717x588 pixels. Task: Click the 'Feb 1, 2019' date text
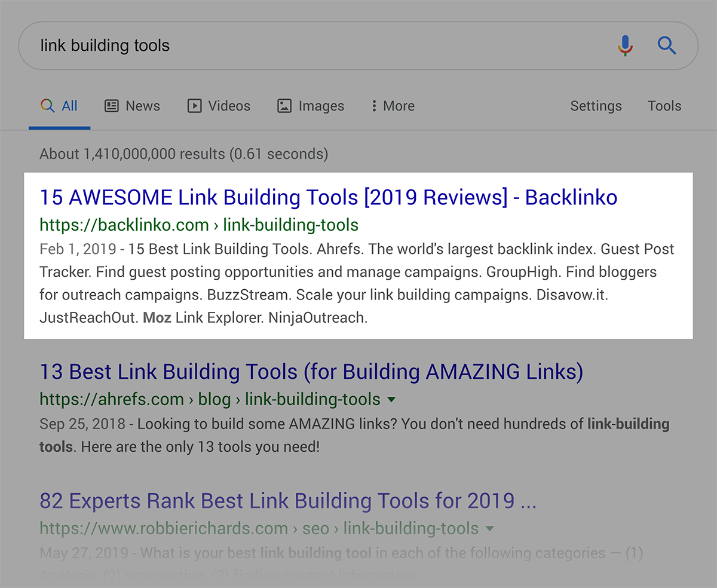click(78, 249)
